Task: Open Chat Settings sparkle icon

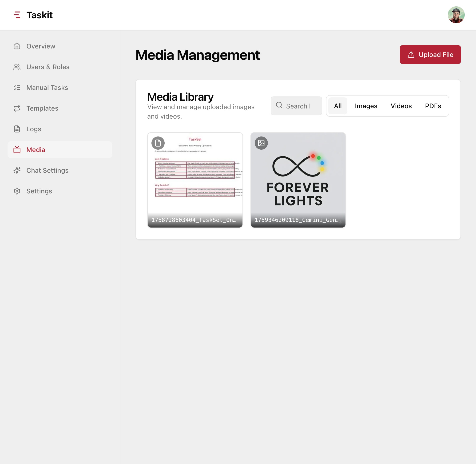Action: tap(17, 170)
